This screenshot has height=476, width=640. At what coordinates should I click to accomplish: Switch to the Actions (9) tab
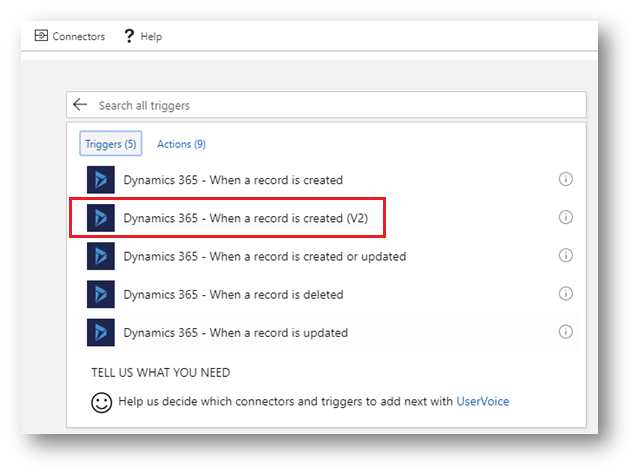tap(181, 144)
